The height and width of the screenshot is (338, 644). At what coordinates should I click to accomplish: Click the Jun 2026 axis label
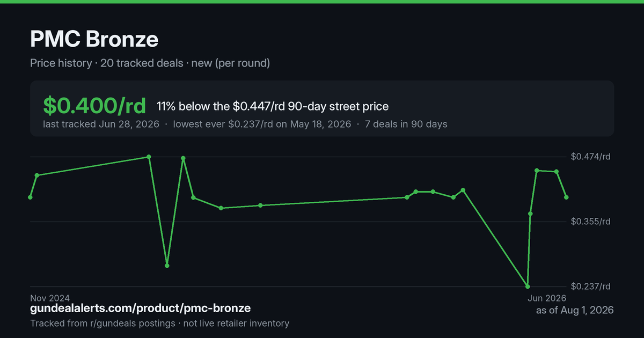point(547,298)
